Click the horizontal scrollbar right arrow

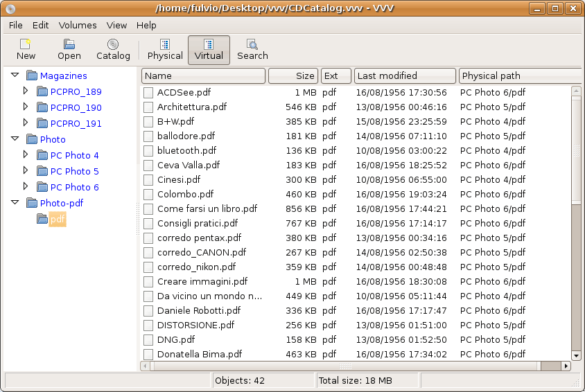point(566,366)
